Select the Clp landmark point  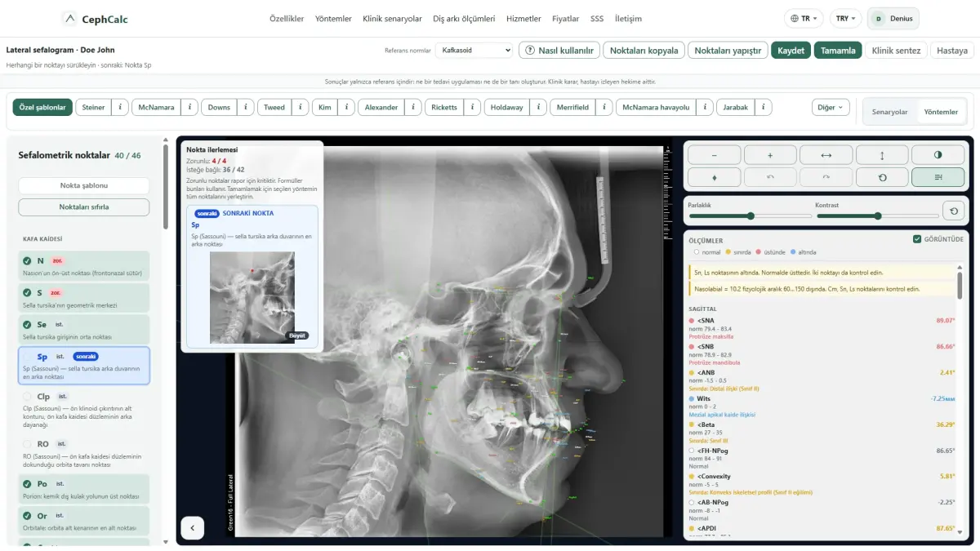coord(83,410)
